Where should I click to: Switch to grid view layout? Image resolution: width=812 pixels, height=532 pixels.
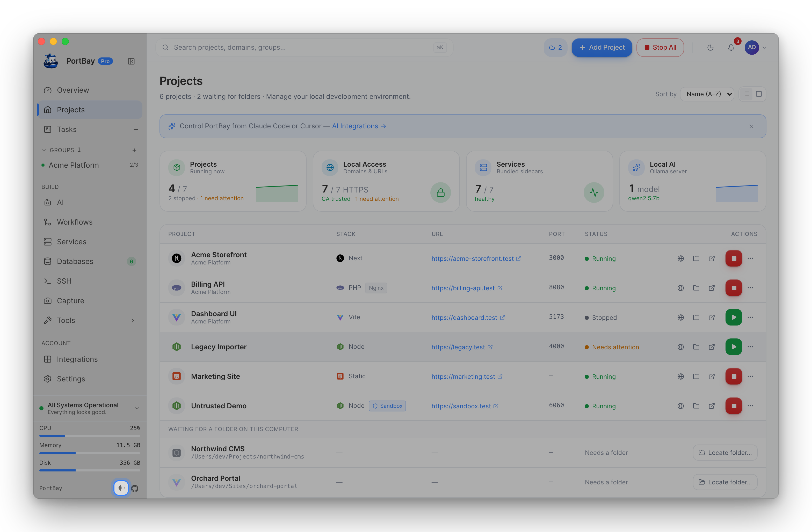(759, 94)
